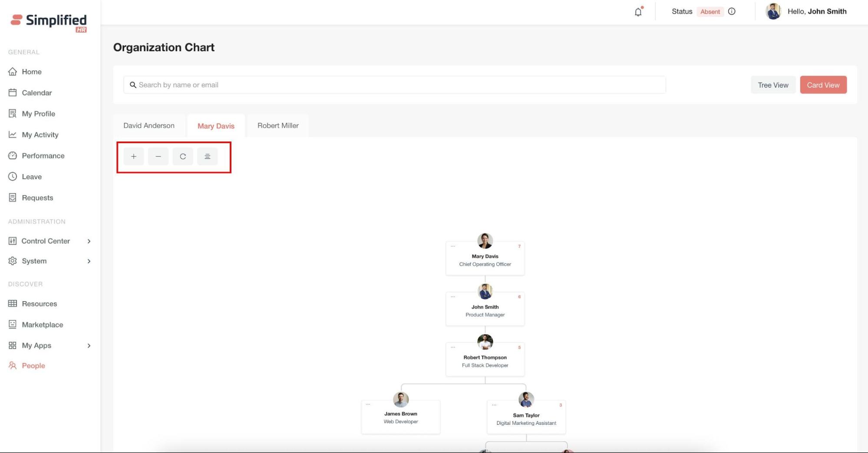Open the user avatar next to Hello, John Smith
Image resolution: width=868 pixels, height=453 pixels.
(773, 12)
